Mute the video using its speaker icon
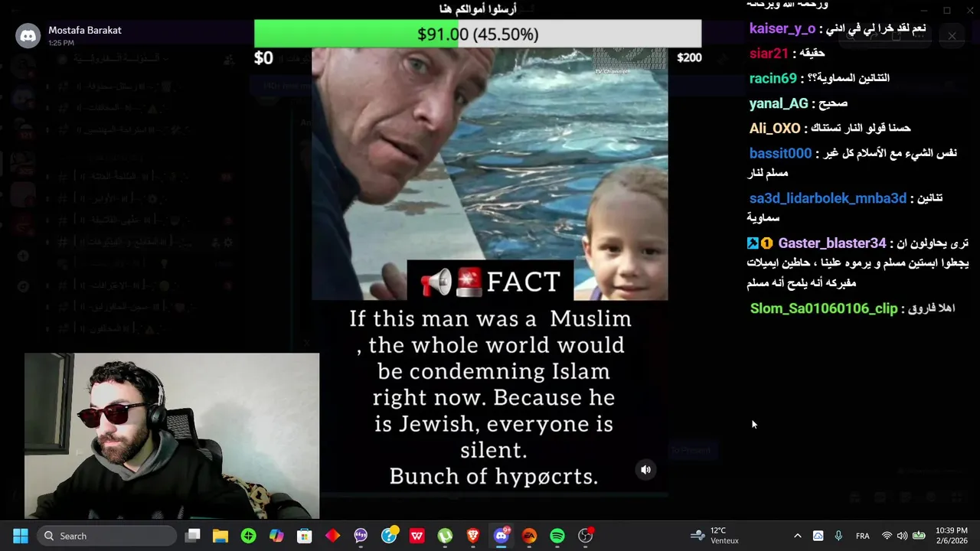This screenshot has width=980, height=551. click(x=645, y=470)
